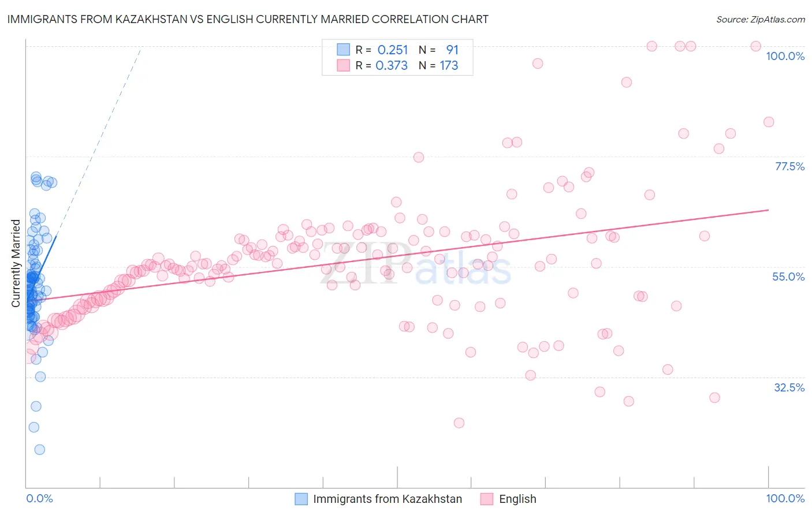Image resolution: width=812 pixels, height=515 pixels.
Task: Click the 55.0% y-axis tick label
Action: [x=788, y=277]
